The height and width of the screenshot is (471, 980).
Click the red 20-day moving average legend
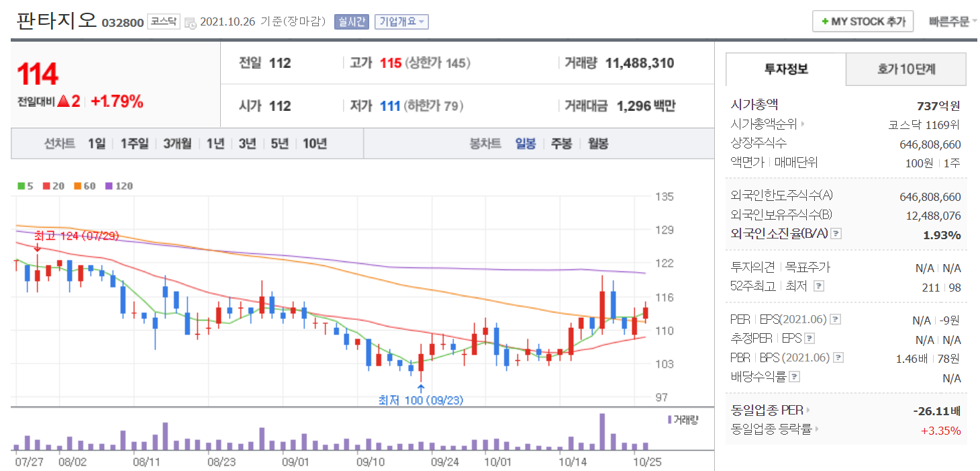click(x=54, y=186)
